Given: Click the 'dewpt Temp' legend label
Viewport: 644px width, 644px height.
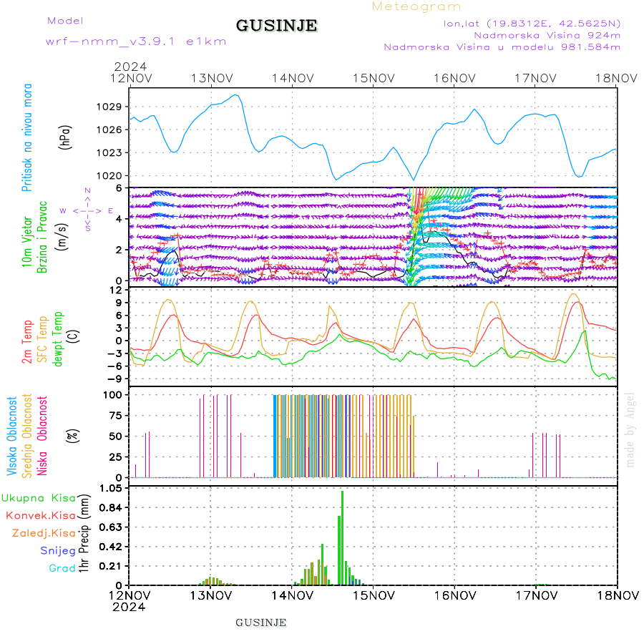Looking at the screenshot, I should (x=57, y=338).
